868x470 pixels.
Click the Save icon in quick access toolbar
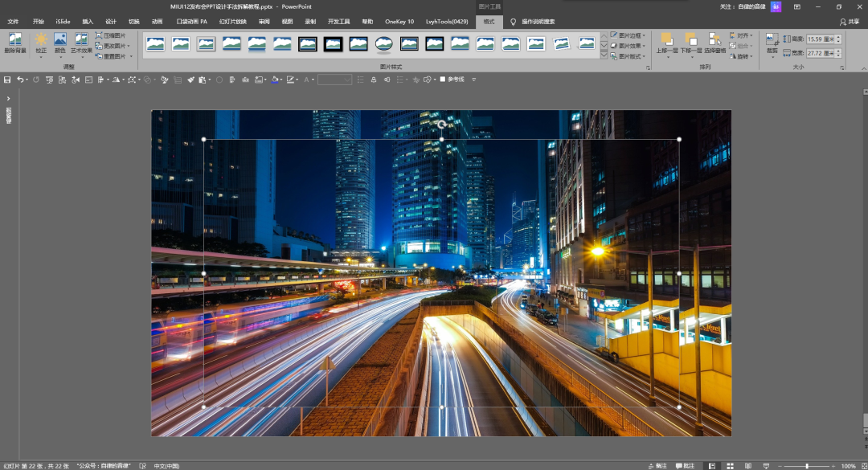(7, 80)
